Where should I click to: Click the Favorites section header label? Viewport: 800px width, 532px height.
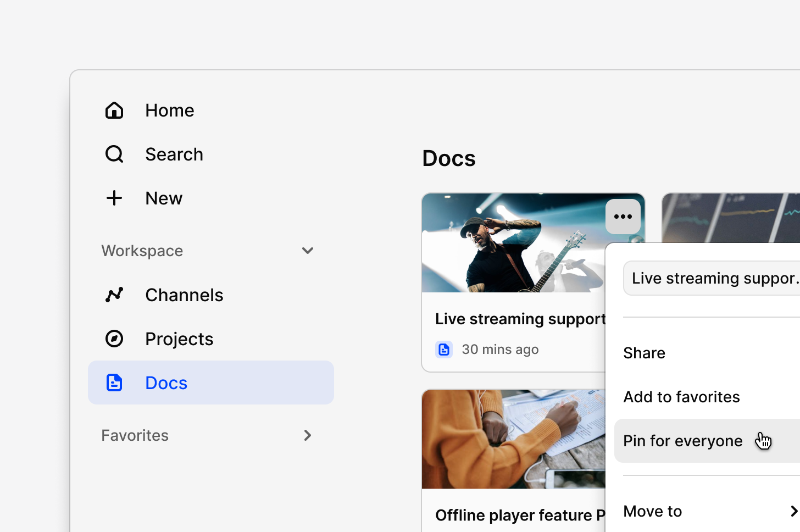135,435
